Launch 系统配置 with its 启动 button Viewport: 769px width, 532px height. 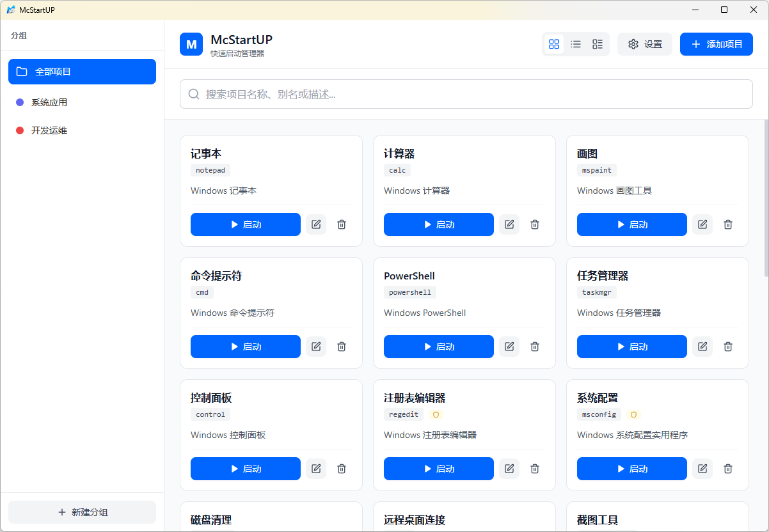(x=632, y=469)
